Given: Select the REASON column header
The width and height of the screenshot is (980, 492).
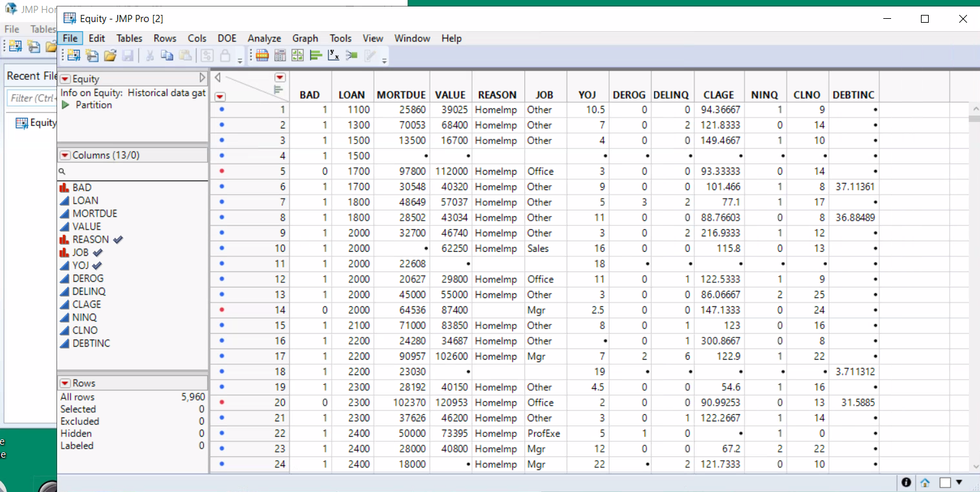Looking at the screenshot, I should (x=497, y=95).
